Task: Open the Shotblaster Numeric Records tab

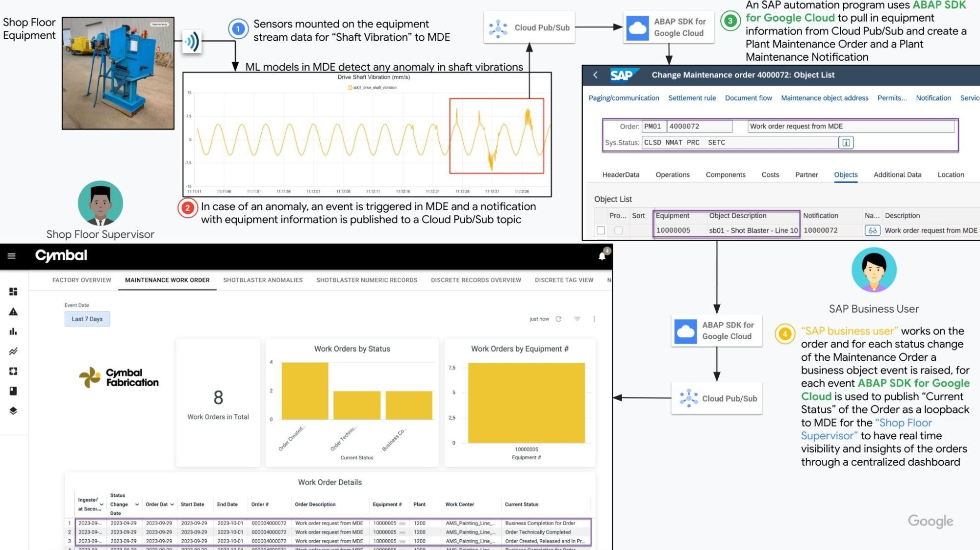Action: (x=367, y=280)
